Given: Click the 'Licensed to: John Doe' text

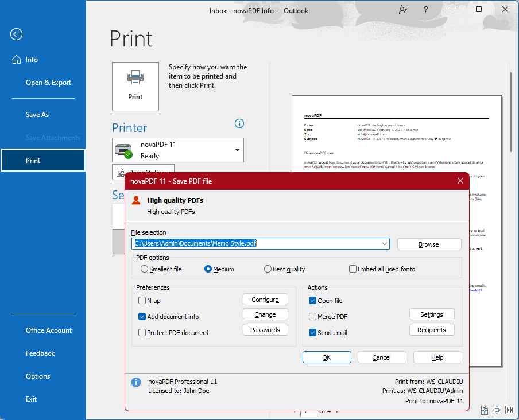Looking at the screenshot, I should pyautogui.click(x=179, y=391).
